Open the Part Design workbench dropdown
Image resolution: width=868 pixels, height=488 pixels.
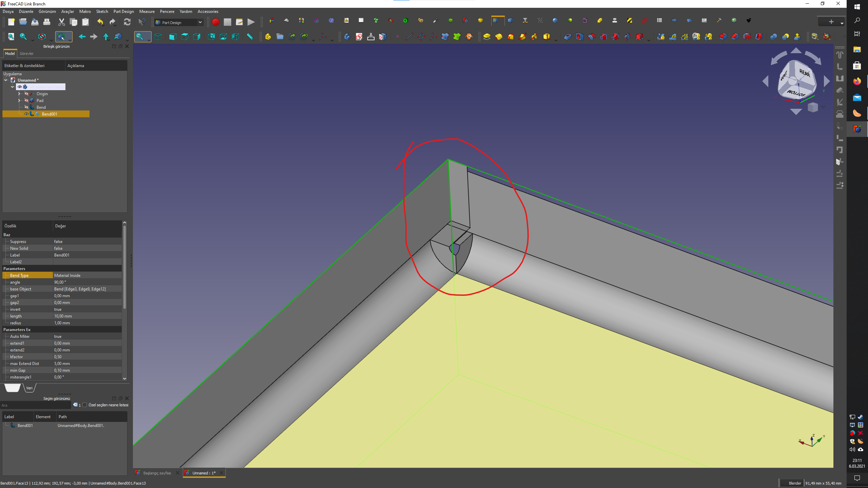(179, 22)
